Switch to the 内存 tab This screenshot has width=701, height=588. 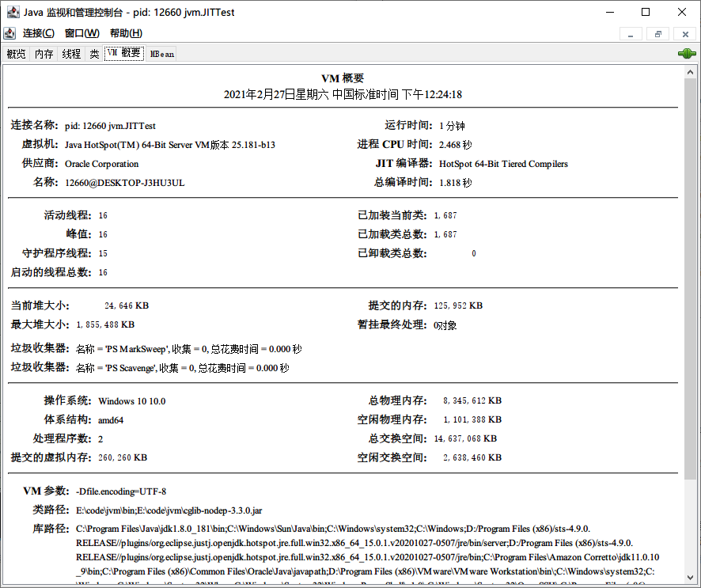[x=44, y=54]
